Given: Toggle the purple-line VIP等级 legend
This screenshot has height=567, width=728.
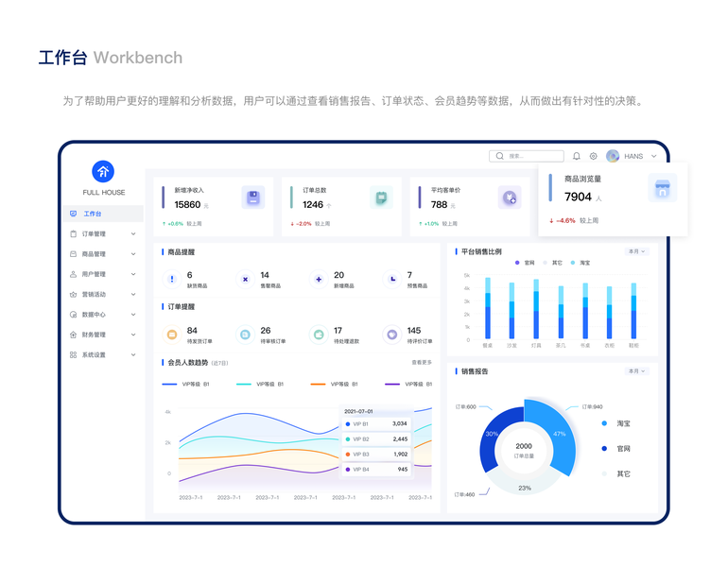Looking at the screenshot, I should pos(408,384).
